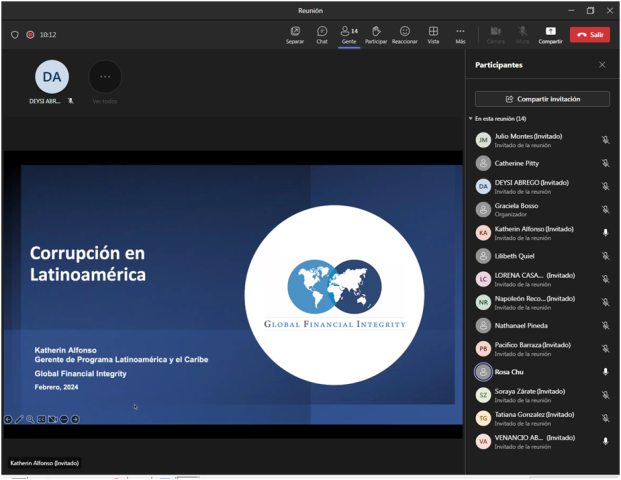Click the Corrupción en Latinoamérica slide title
Viewport: 621px width, 480px height.
pos(88,264)
